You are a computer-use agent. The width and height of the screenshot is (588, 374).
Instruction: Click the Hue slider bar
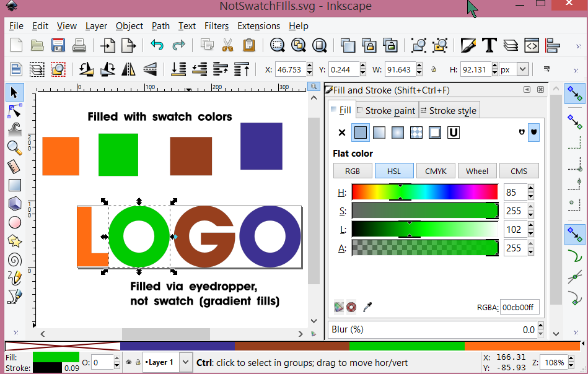pos(424,192)
